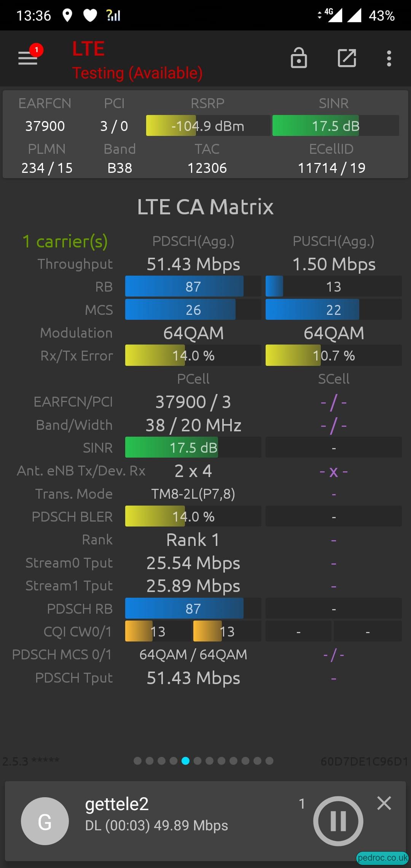Tap the LTE CA Matrix heading
The height and width of the screenshot is (868, 411).
click(205, 207)
